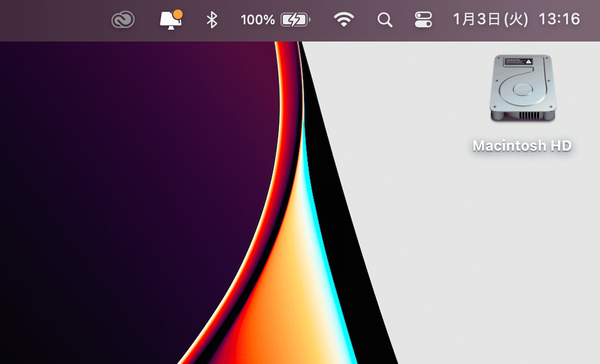Click the orange notification dot badge
Image resolution: width=600 pixels, height=364 pixels.
[177, 14]
